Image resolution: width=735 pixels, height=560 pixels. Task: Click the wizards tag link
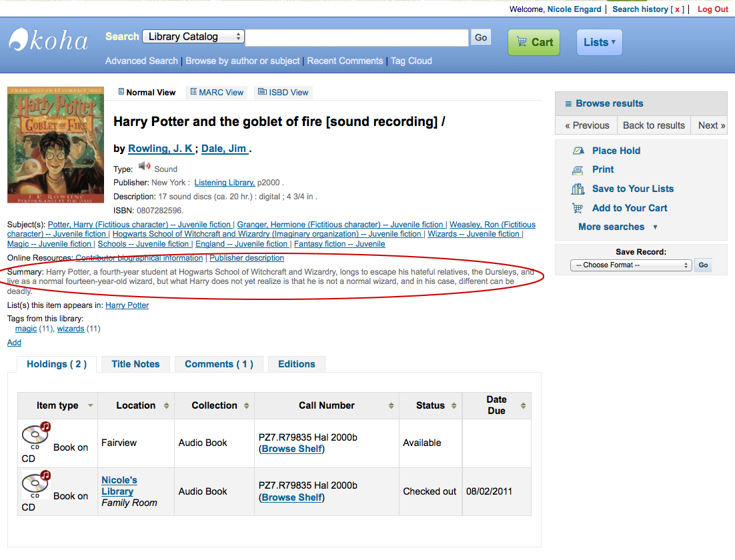click(71, 329)
